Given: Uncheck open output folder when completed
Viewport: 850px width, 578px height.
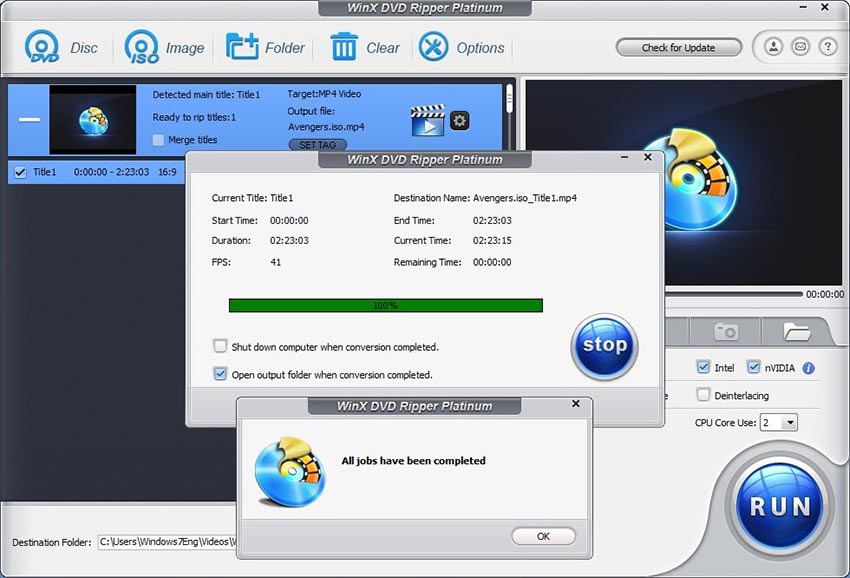Looking at the screenshot, I should click(x=220, y=374).
